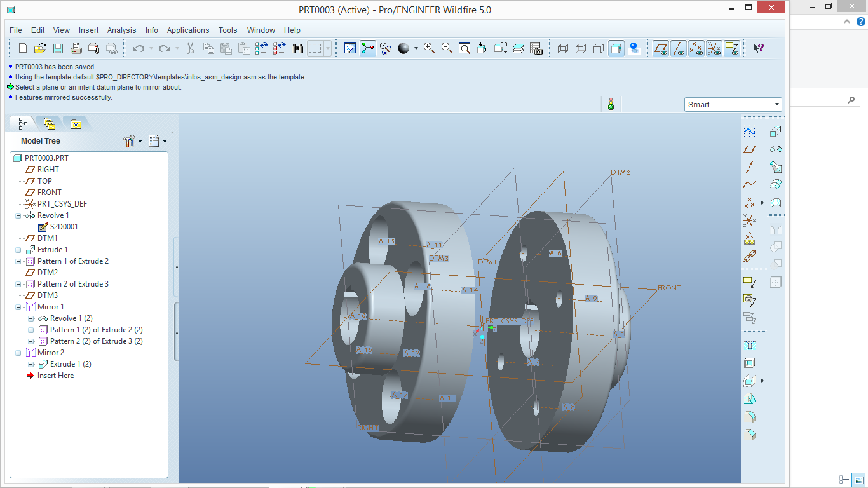
Task: Select the Datum Plane tool
Action: [x=750, y=149]
